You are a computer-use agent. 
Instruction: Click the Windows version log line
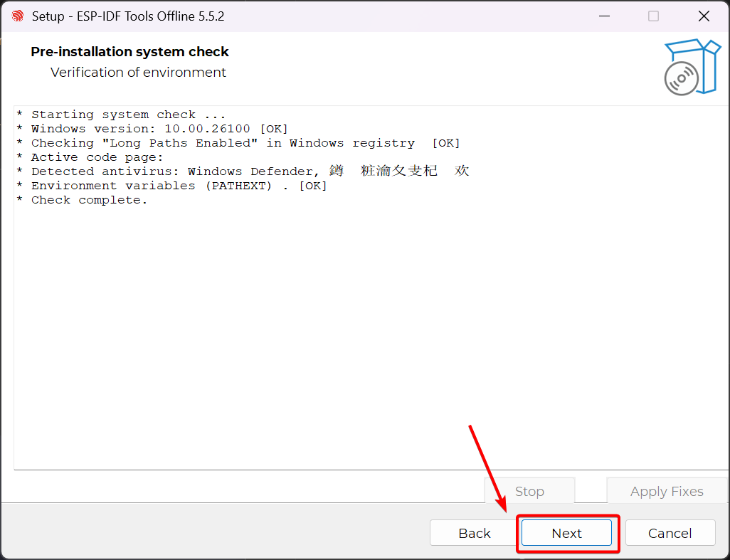pyautogui.click(x=152, y=129)
